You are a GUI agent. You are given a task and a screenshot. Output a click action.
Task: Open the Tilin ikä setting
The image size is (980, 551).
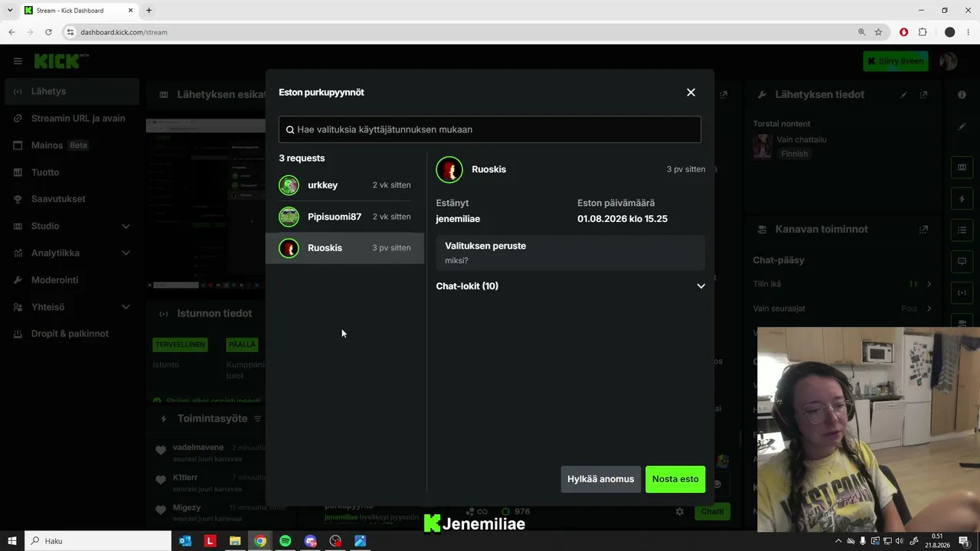pyautogui.click(x=843, y=285)
